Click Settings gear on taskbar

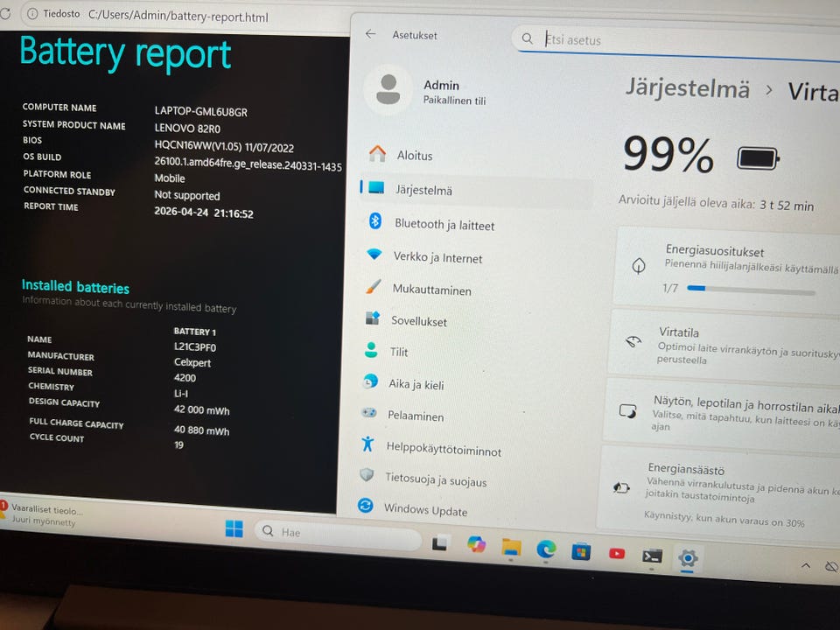[x=688, y=559]
